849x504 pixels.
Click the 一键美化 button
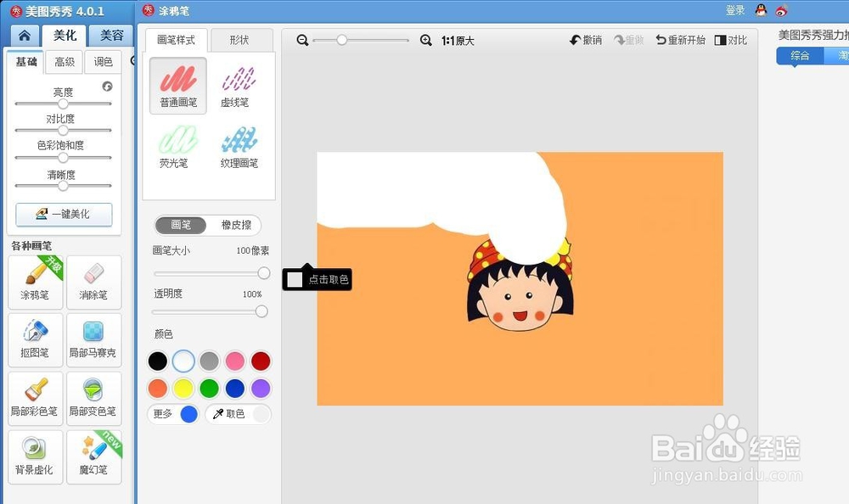pos(64,215)
